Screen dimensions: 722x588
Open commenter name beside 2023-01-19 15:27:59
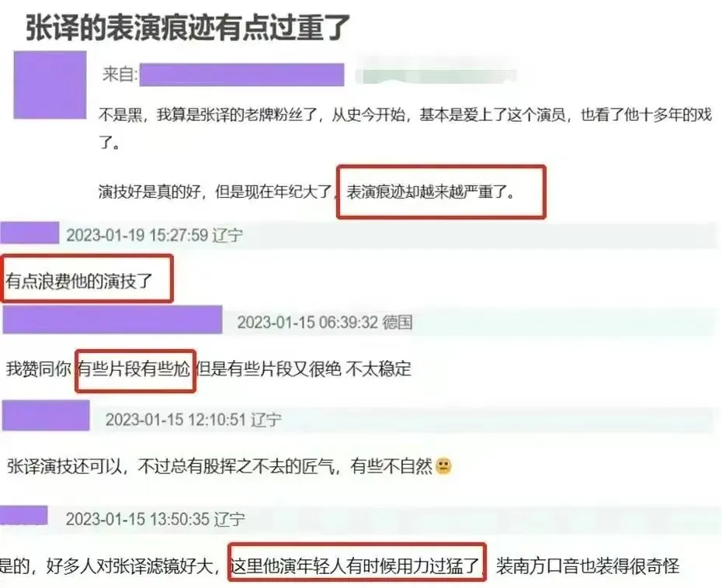click(30, 233)
